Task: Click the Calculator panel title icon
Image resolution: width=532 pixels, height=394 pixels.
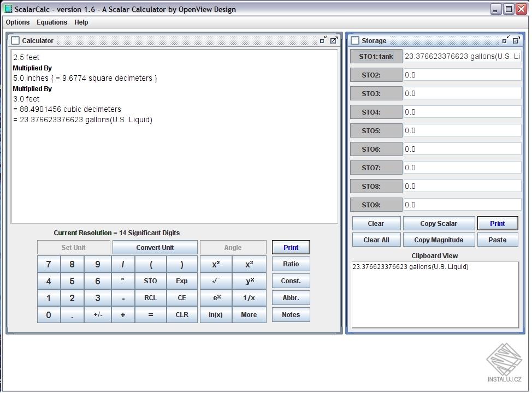Action: click(x=15, y=40)
